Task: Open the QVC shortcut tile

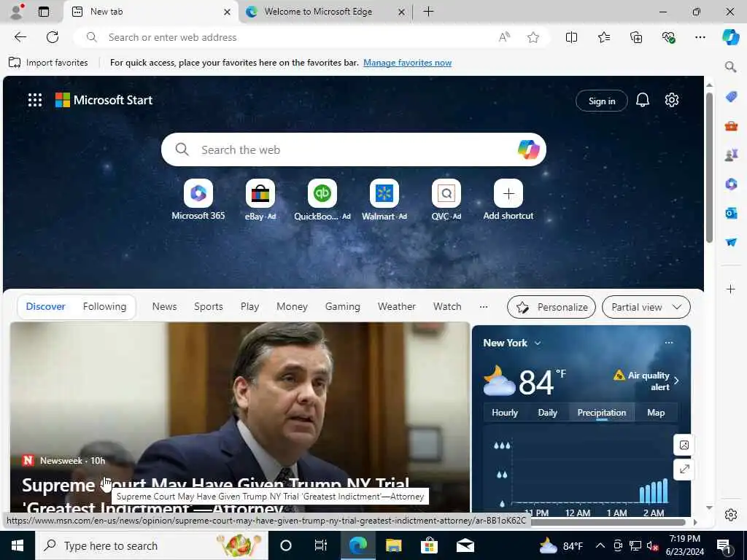Action: [446, 193]
